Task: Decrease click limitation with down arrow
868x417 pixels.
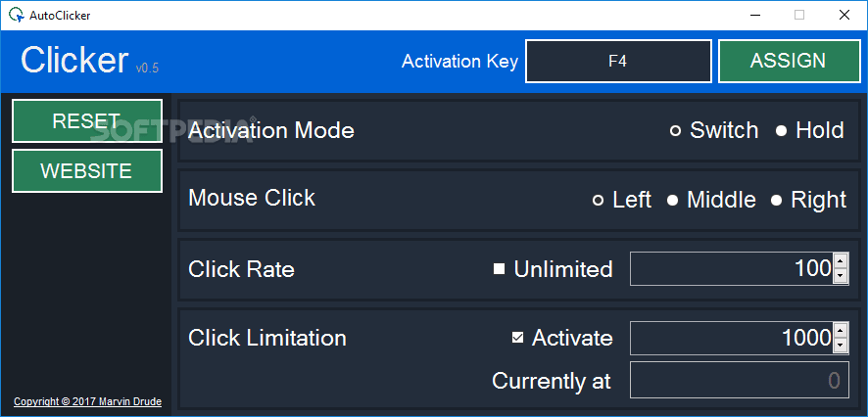Action: [840, 347]
